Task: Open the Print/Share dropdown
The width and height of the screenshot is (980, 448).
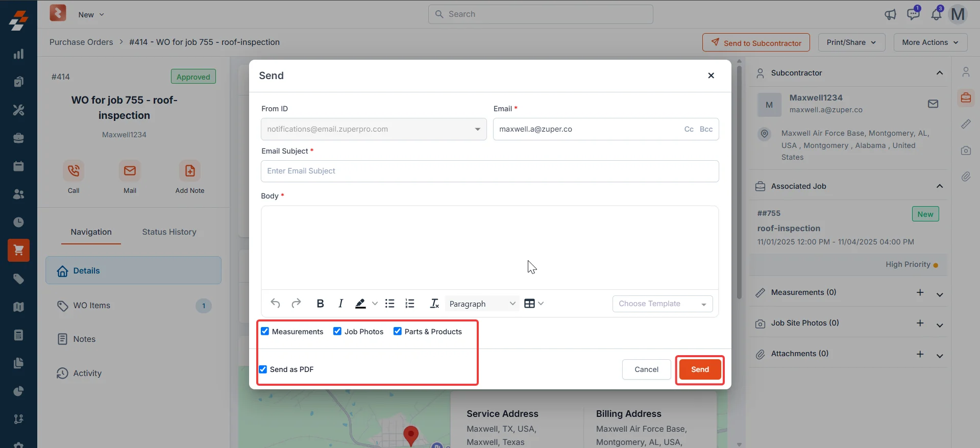Action: pyautogui.click(x=851, y=42)
